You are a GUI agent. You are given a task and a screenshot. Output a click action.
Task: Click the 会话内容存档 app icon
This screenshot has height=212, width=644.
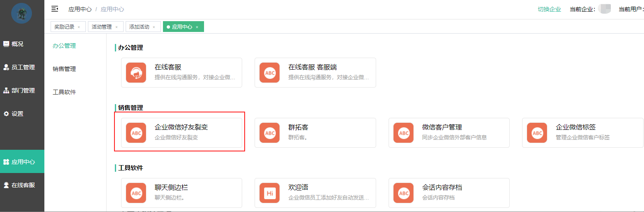[403, 193]
